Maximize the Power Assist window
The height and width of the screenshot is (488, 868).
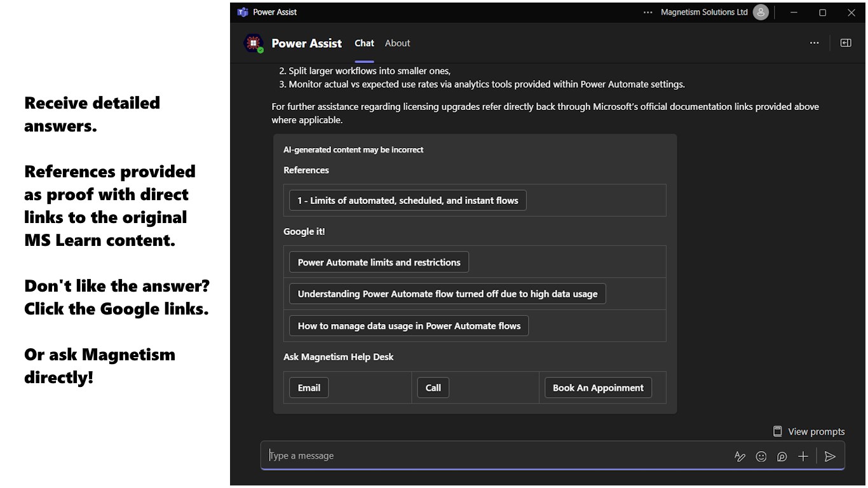(822, 12)
